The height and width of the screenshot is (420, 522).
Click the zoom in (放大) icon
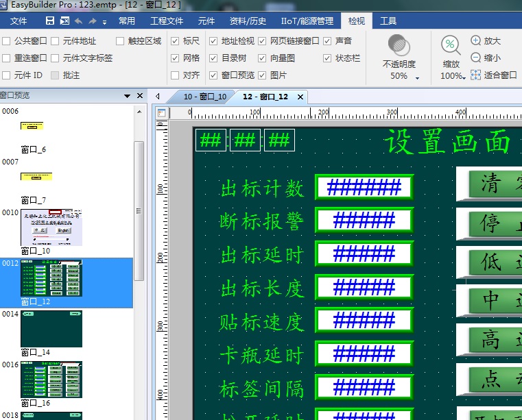(x=476, y=41)
